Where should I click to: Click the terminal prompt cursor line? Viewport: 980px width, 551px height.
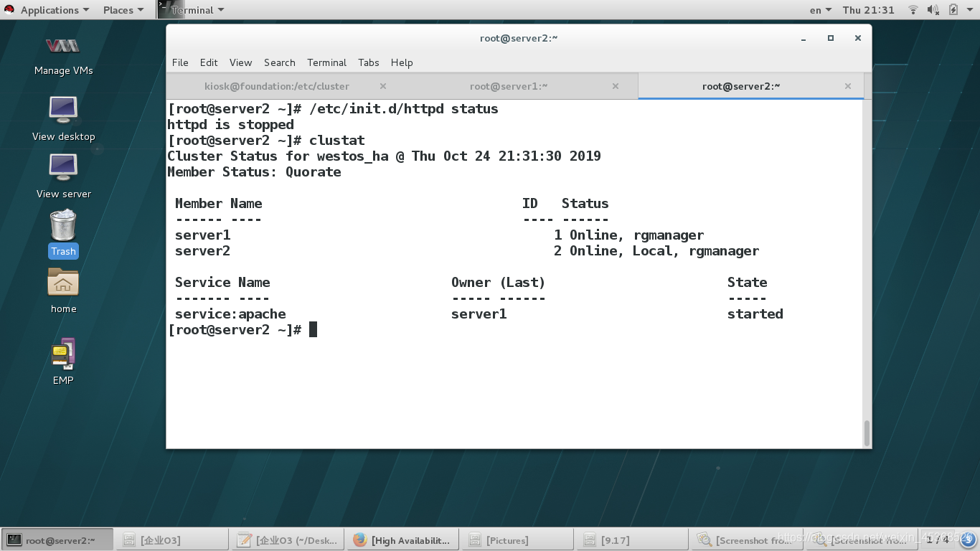coord(242,330)
